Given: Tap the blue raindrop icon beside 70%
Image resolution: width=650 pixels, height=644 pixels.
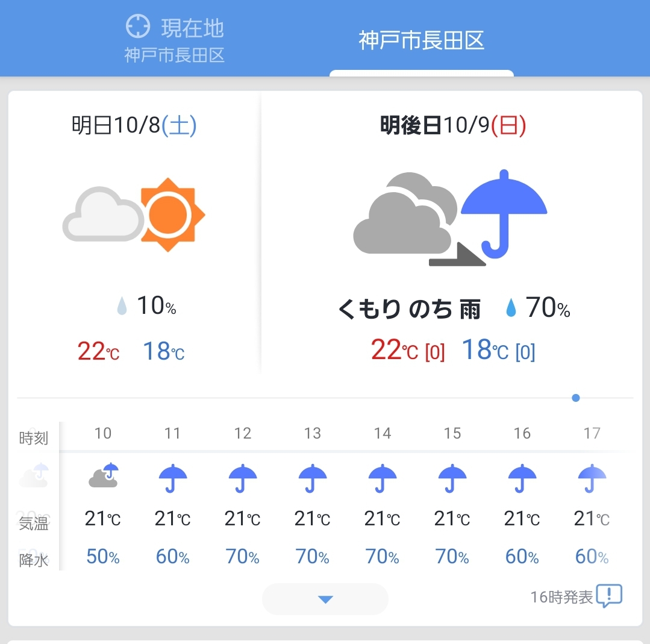Looking at the screenshot, I should [511, 308].
